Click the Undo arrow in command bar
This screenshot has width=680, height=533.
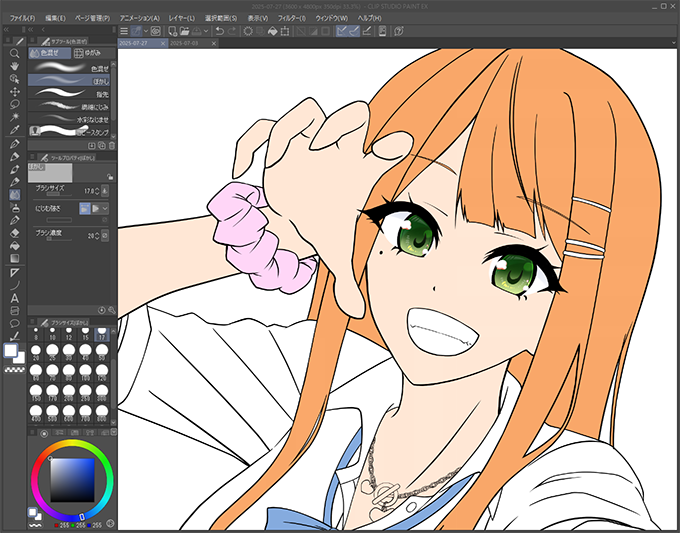(220, 31)
